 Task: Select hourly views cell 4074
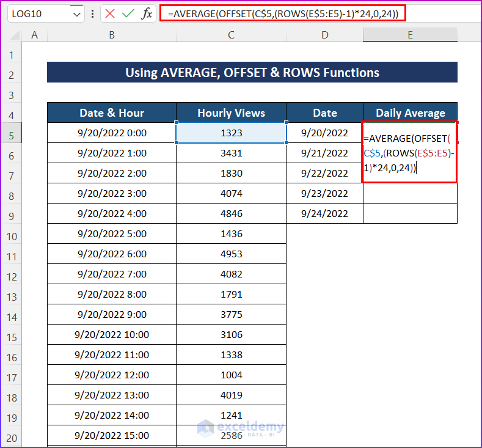point(231,193)
